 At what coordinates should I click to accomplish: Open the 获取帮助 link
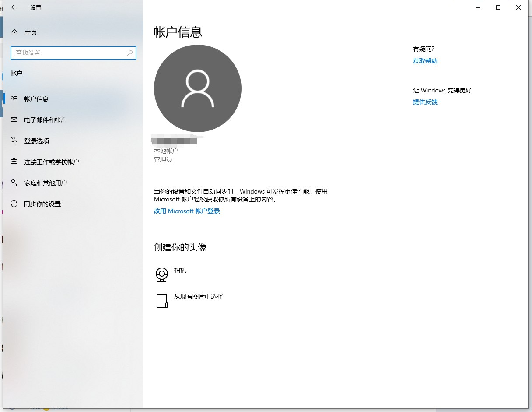click(425, 61)
